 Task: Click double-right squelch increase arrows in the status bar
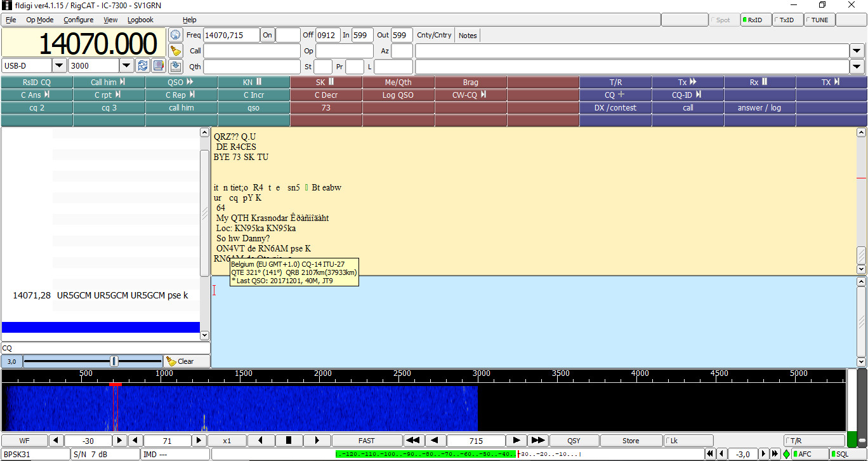pos(775,454)
